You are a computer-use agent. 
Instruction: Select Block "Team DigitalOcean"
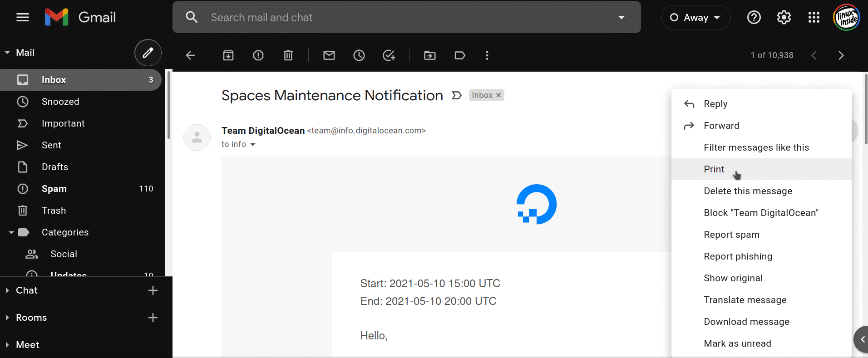click(x=761, y=213)
